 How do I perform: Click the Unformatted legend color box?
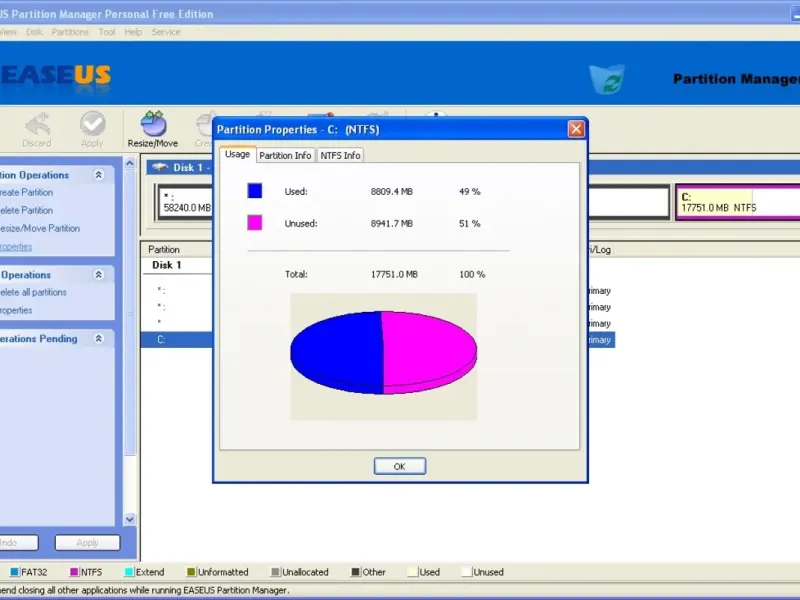pos(191,572)
